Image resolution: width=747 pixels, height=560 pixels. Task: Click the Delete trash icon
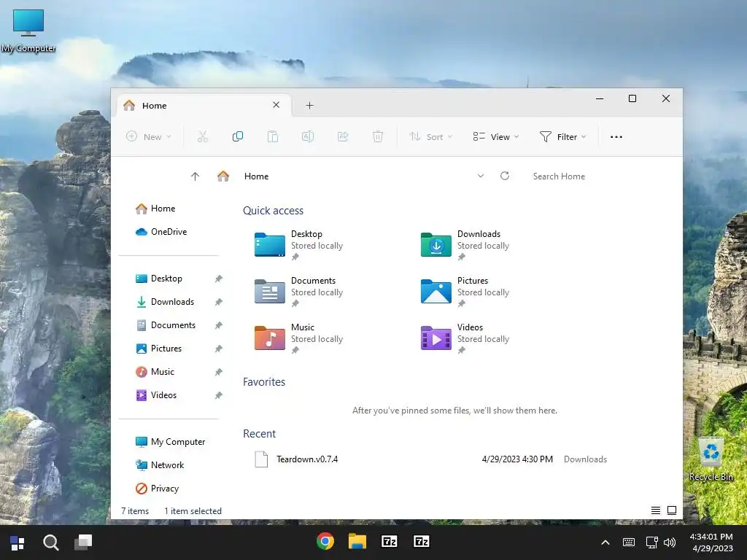(x=378, y=136)
